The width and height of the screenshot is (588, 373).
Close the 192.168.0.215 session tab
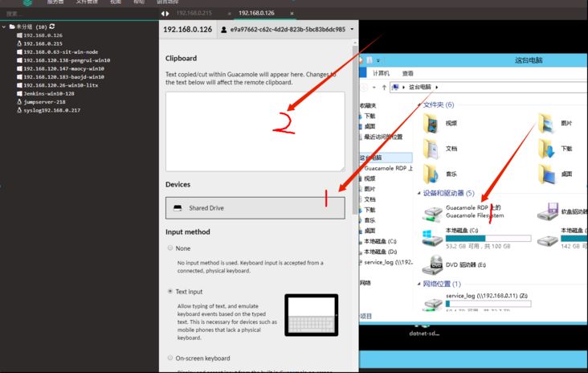coord(229,14)
